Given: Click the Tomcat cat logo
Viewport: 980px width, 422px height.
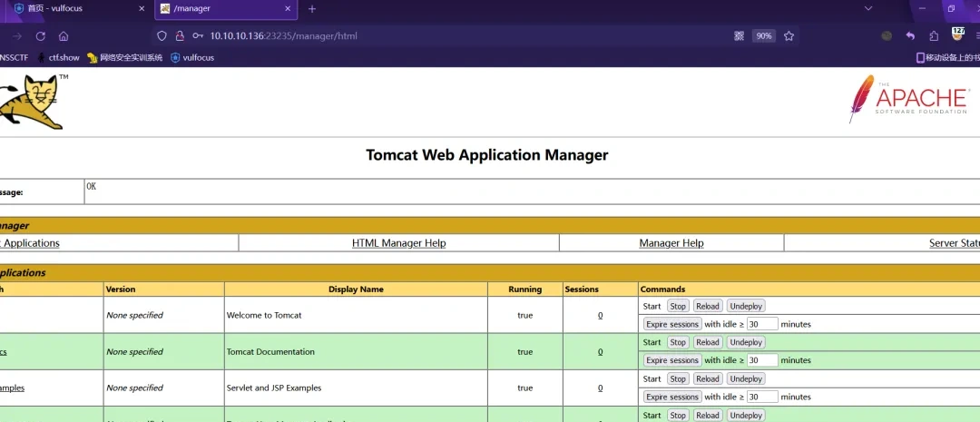Looking at the screenshot, I should click(34, 102).
